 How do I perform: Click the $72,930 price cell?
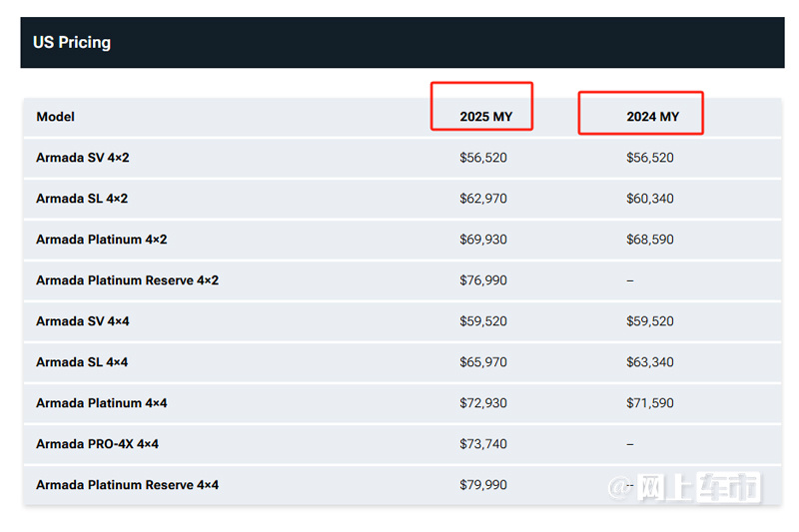(x=483, y=403)
